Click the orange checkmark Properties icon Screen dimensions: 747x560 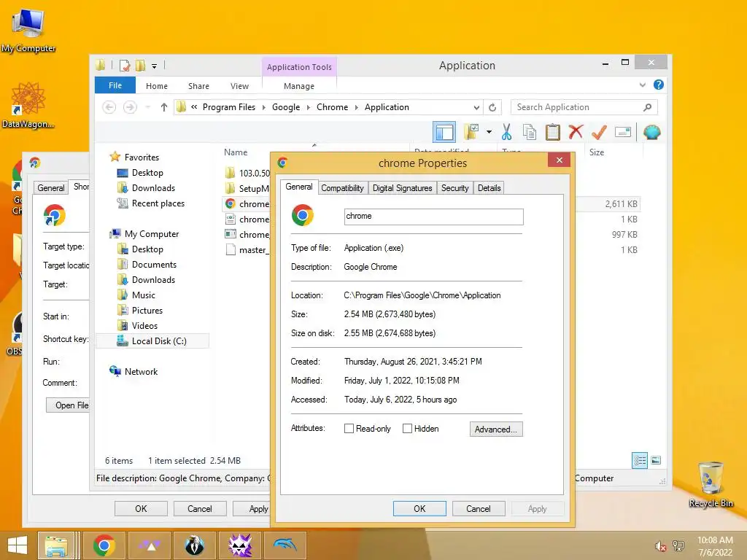pyautogui.click(x=599, y=132)
